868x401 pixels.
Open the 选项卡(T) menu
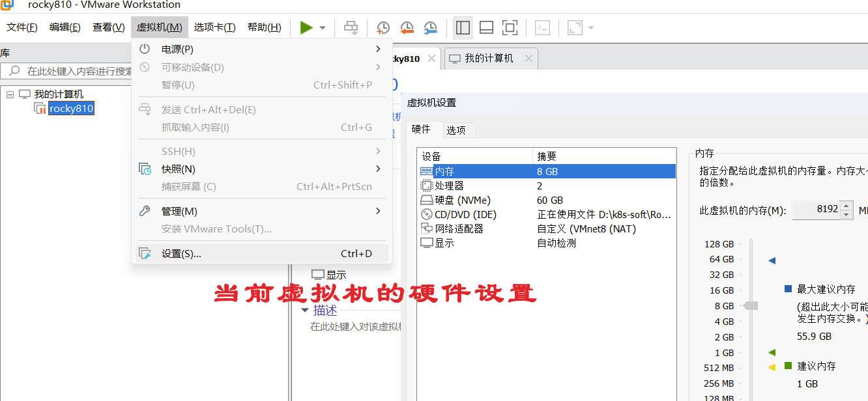(215, 27)
